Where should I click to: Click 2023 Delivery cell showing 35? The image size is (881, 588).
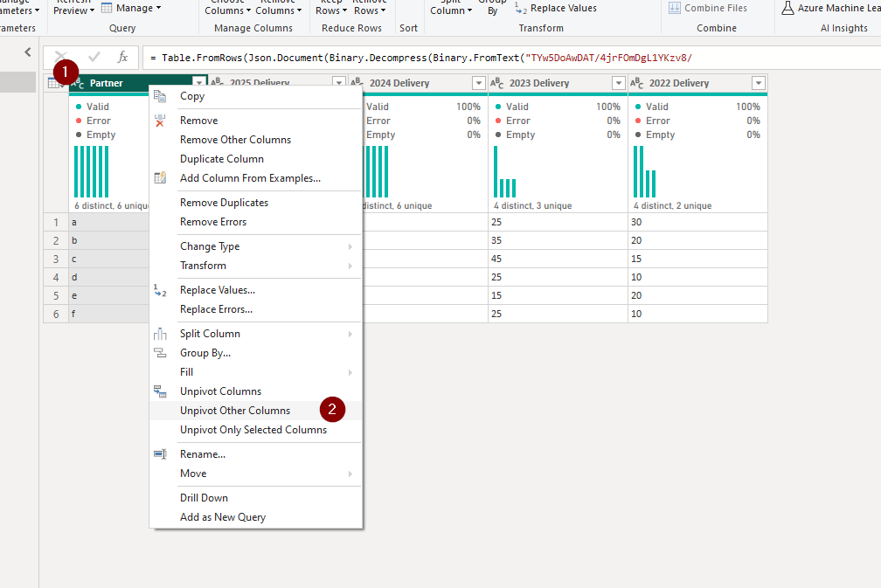click(558, 240)
